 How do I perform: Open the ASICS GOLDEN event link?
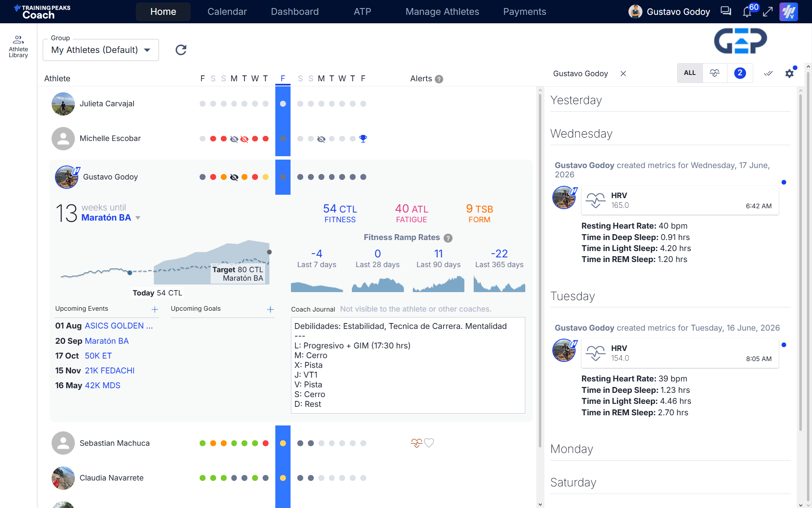click(119, 326)
